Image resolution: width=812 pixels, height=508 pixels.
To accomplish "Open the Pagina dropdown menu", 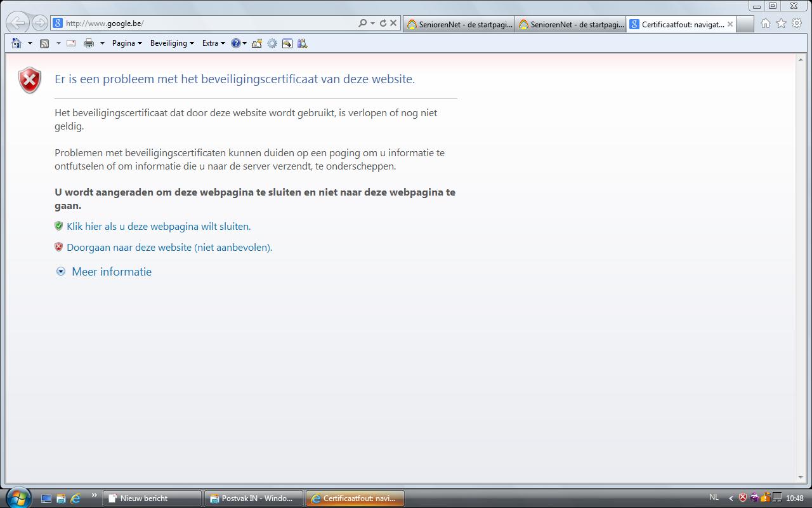I will (x=127, y=43).
